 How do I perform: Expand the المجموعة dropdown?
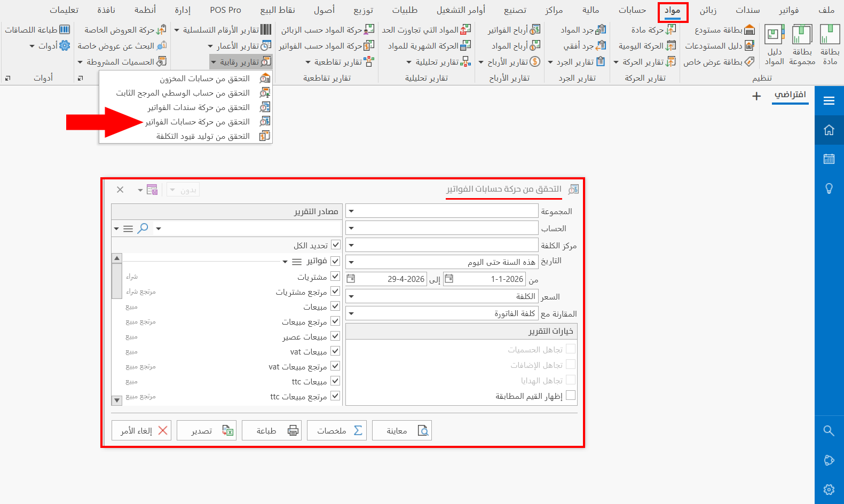tap(351, 211)
